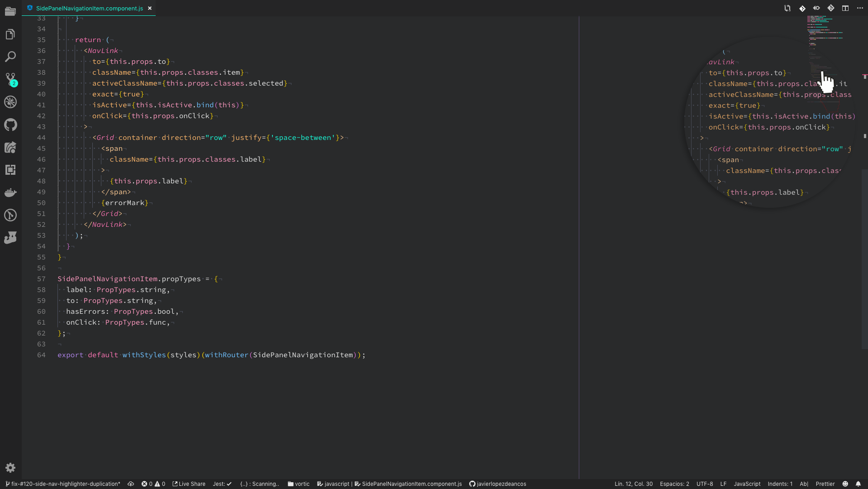
Task: Switch branch by clicking fix-#120-side-nav-highlighter-duplication
Action: point(63,484)
